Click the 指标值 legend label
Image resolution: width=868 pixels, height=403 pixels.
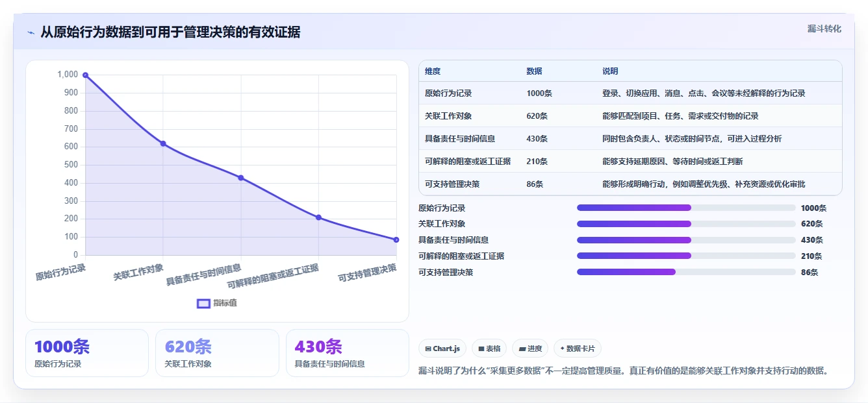click(x=225, y=303)
